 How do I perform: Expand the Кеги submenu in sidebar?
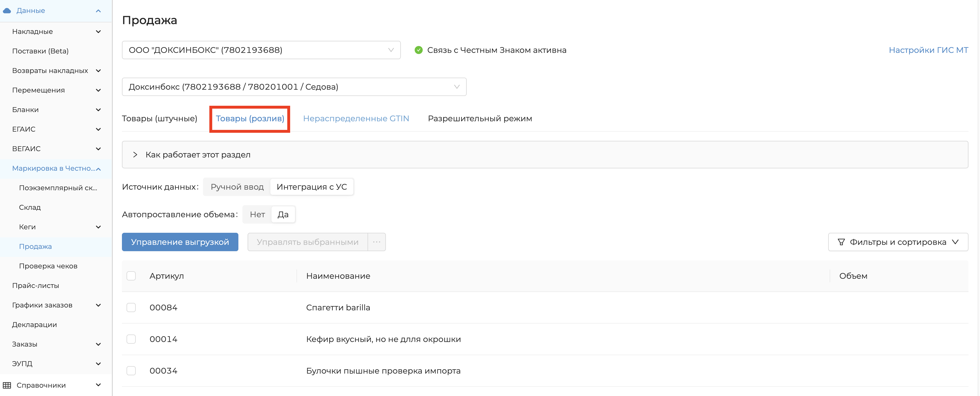click(98, 227)
